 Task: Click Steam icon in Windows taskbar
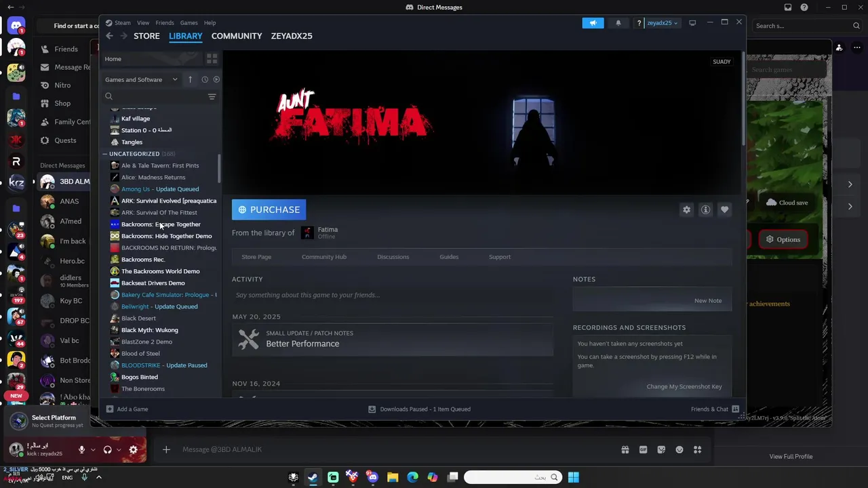pyautogui.click(x=313, y=477)
